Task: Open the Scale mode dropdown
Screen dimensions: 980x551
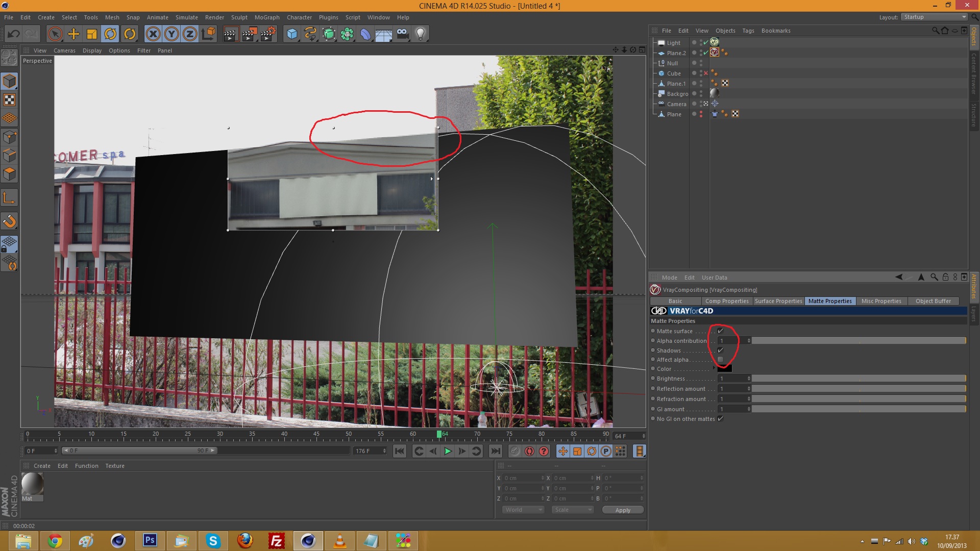Action: [573, 510]
